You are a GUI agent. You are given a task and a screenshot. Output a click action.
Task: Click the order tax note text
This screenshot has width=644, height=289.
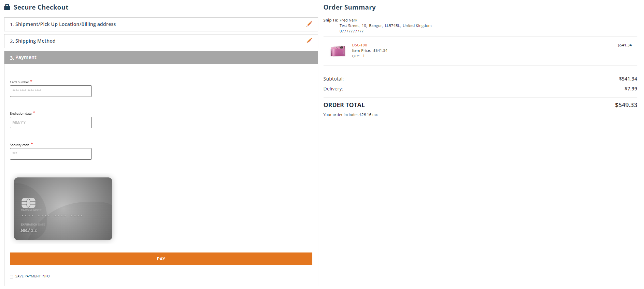351,115
